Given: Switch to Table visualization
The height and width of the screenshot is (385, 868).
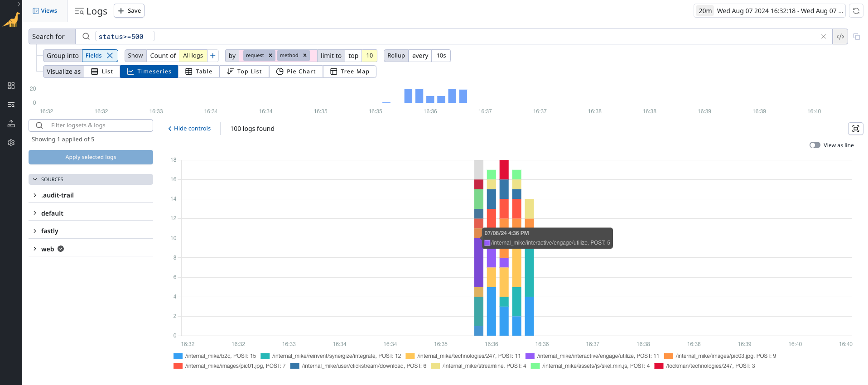Looking at the screenshot, I should [199, 72].
